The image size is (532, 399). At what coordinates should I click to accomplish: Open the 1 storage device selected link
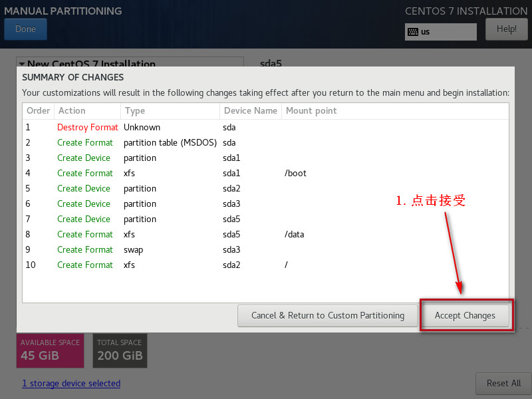coord(71,384)
